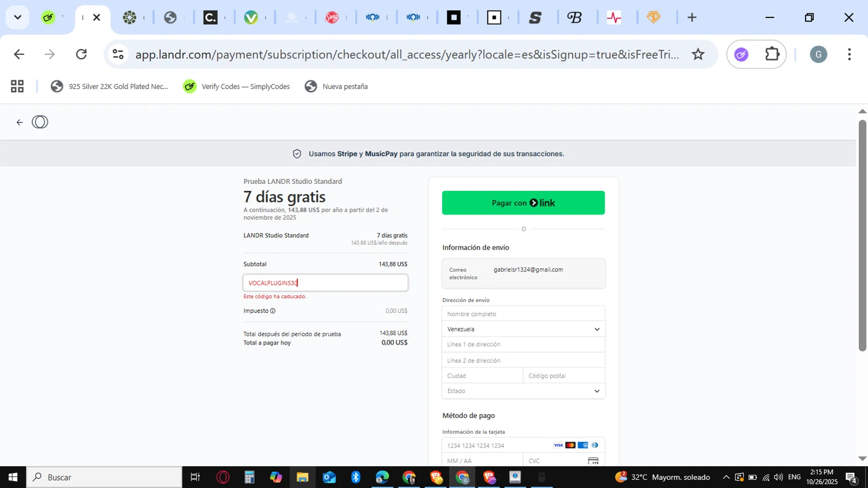
Task: Open the apps grid in bookmarks bar
Action: pyautogui.click(x=17, y=87)
